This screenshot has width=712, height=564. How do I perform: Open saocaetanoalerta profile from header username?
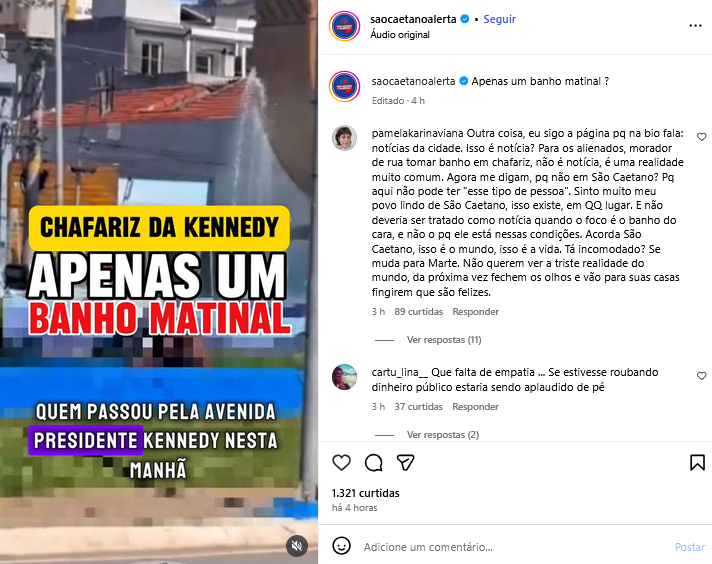click(413, 19)
